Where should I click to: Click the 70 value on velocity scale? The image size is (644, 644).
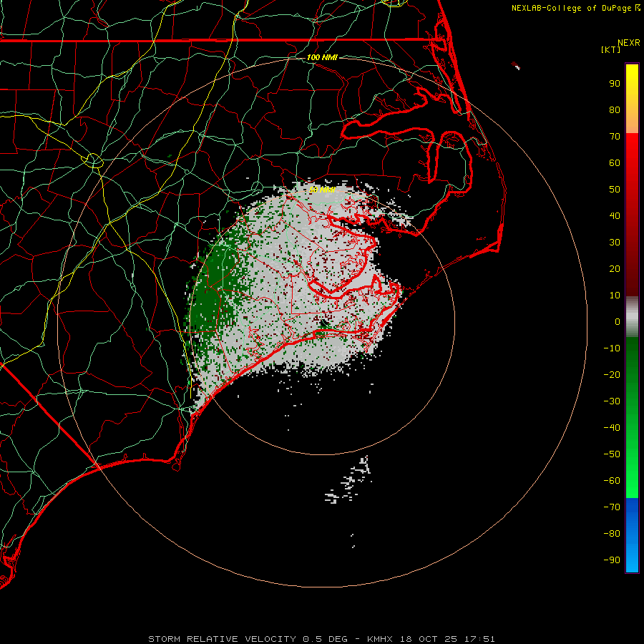615,137
